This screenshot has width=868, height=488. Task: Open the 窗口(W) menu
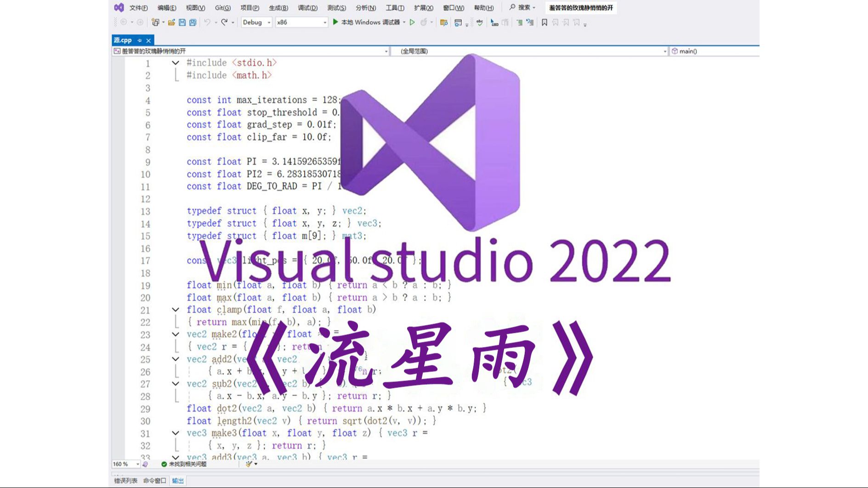click(454, 8)
